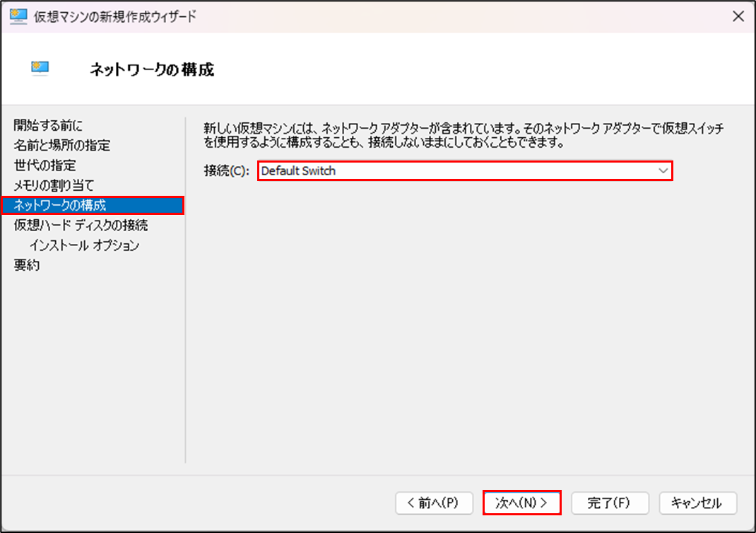Click the network adapter description paragraph

463,135
